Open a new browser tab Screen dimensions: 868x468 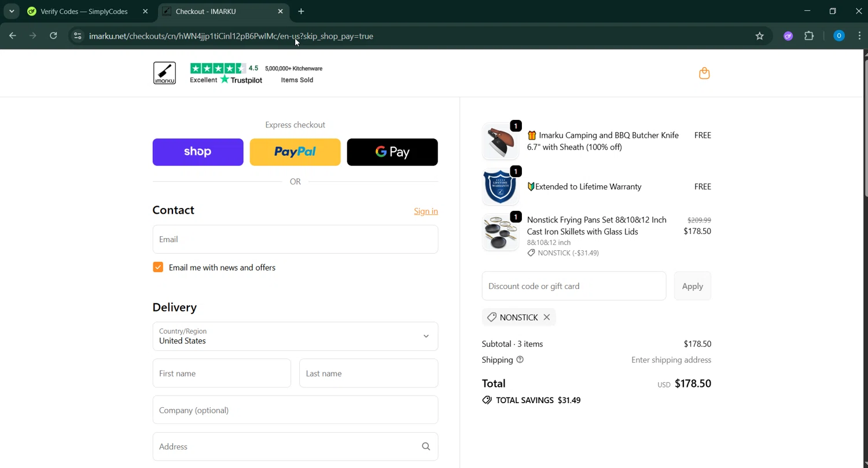click(301, 11)
